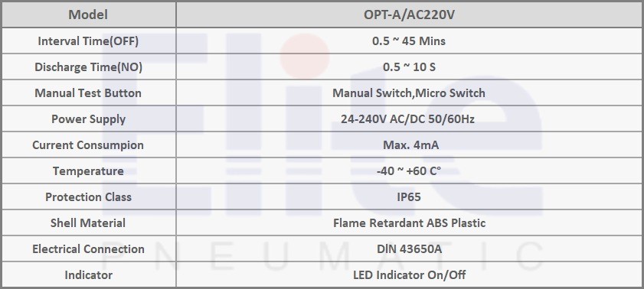Image resolution: width=644 pixels, height=289 pixels.
Task: Click the Interval Time(OFF) label
Action: [x=88, y=41]
